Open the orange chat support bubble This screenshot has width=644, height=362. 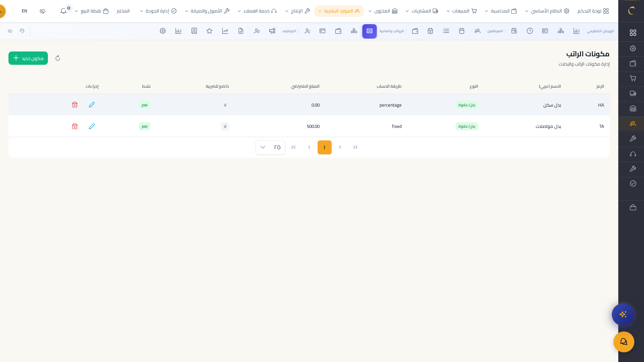(623, 342)
